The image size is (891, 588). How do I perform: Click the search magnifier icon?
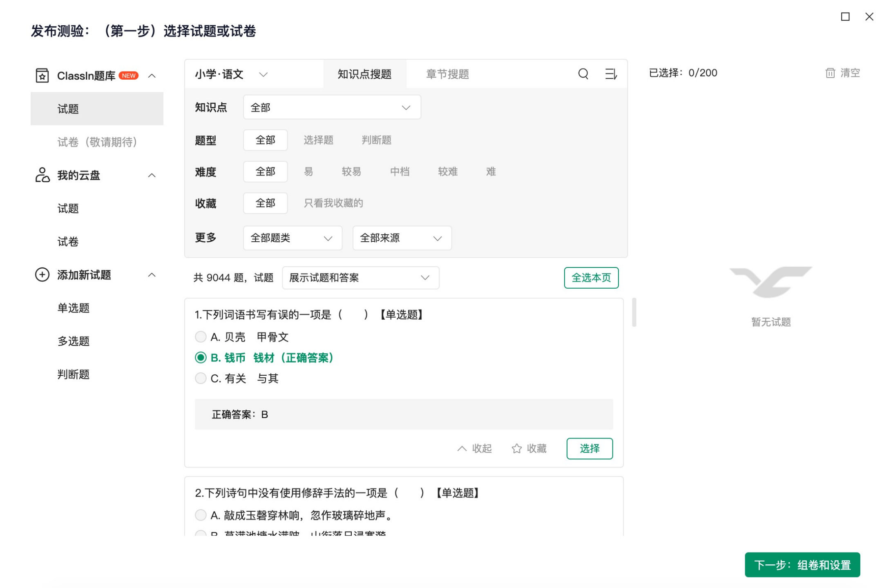tap(583, 74)
